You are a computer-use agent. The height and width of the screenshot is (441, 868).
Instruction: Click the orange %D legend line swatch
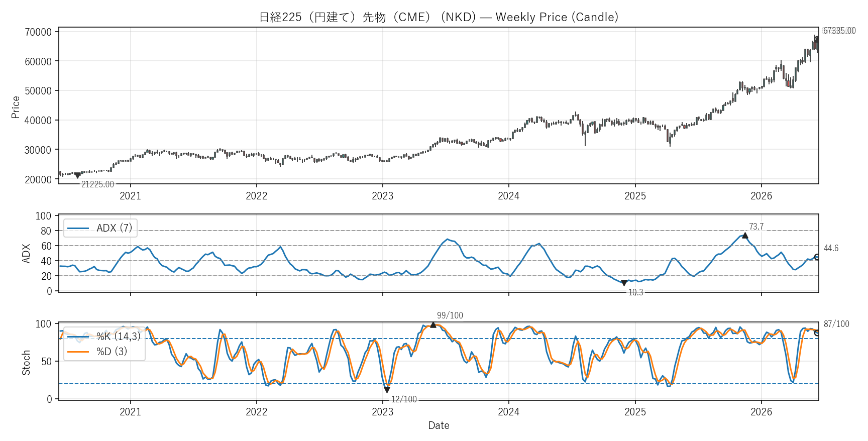(78, 352)
